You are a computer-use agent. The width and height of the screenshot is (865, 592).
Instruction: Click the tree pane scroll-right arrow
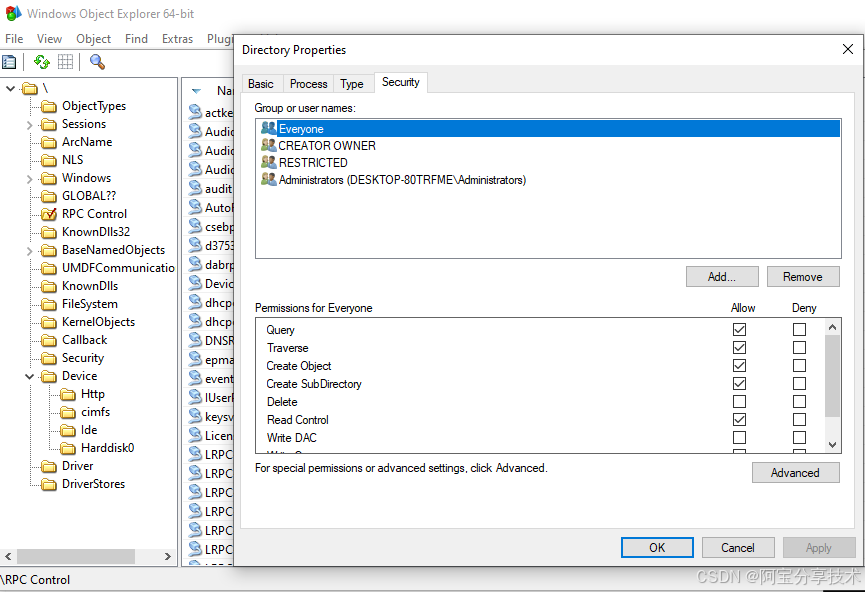tap(168, 556)
